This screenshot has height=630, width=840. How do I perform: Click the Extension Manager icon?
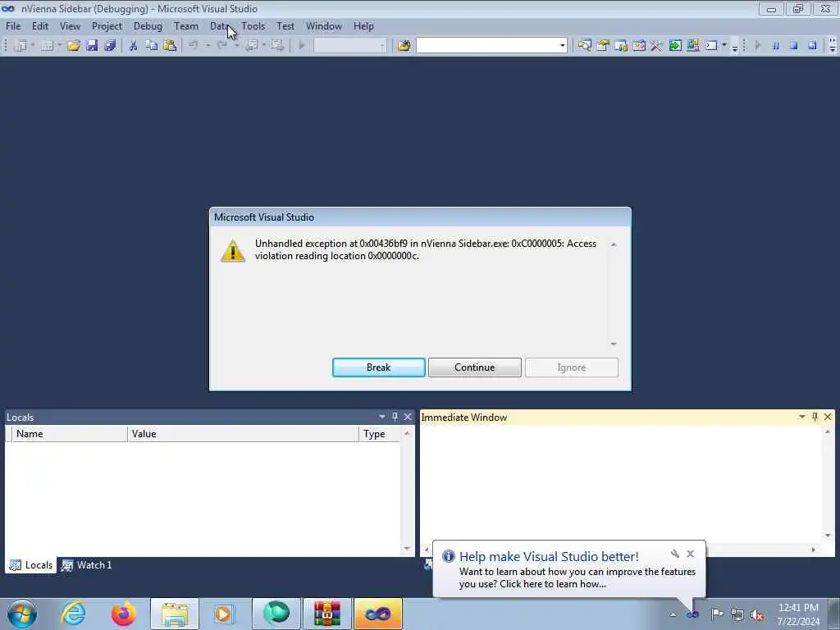[693, 46]
